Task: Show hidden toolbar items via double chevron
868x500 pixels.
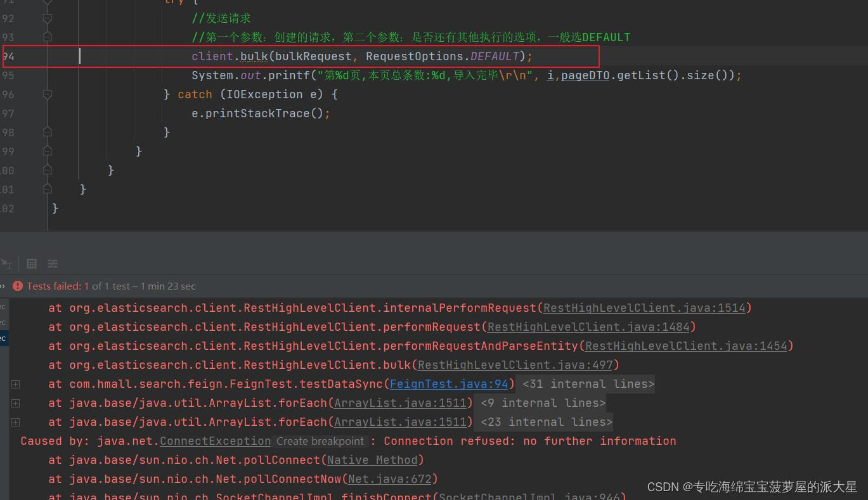Action: point(3,286)
